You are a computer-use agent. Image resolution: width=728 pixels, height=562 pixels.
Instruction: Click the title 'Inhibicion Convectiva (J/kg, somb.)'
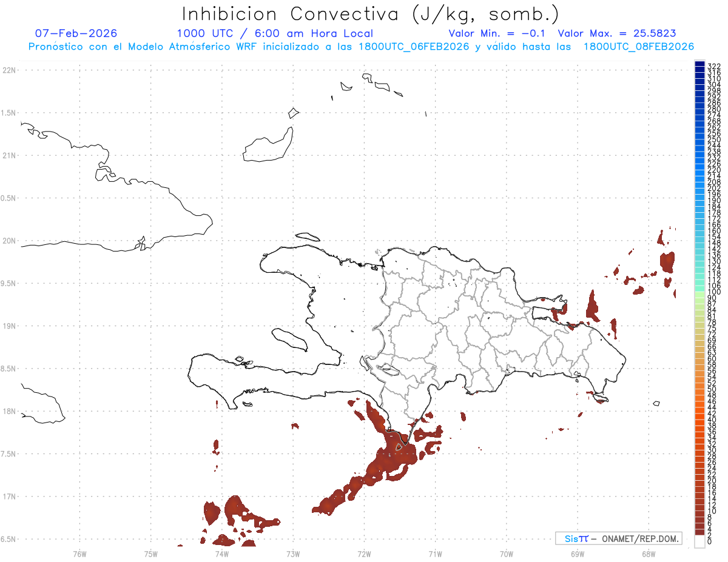(371, 14)
